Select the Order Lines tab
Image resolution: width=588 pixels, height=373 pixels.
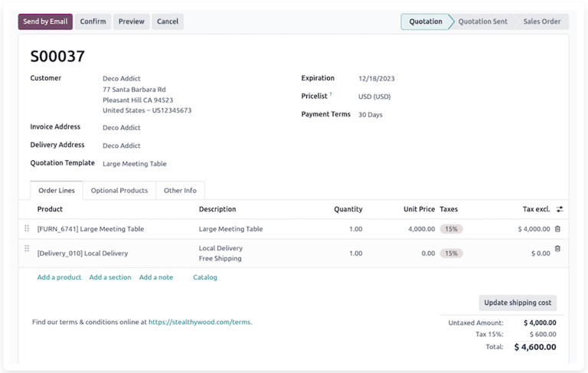click(57, 190)
